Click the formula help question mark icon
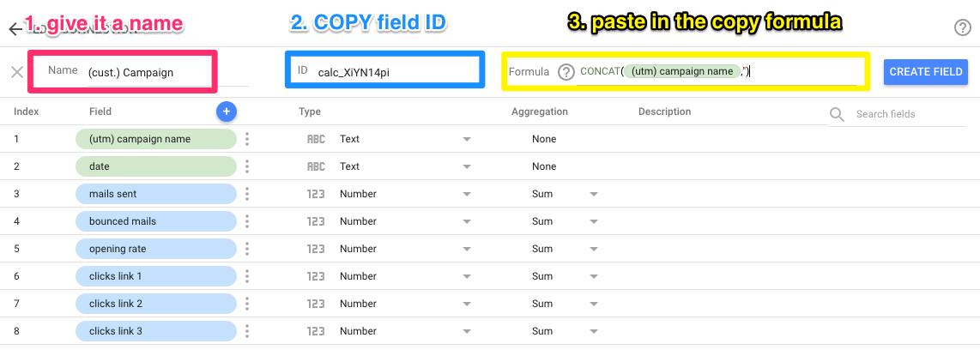This screenshot has height=362, width=980. 566,72
